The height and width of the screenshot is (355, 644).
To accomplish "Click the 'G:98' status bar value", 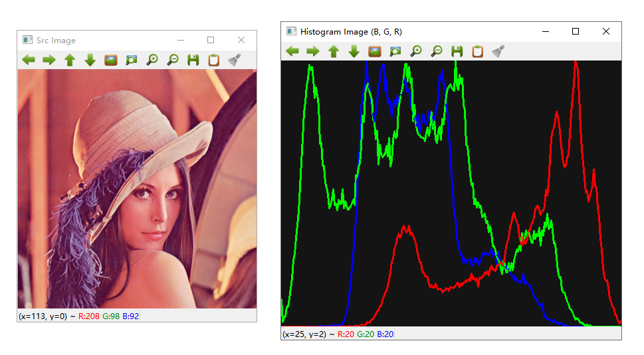I will pos(111,316).
